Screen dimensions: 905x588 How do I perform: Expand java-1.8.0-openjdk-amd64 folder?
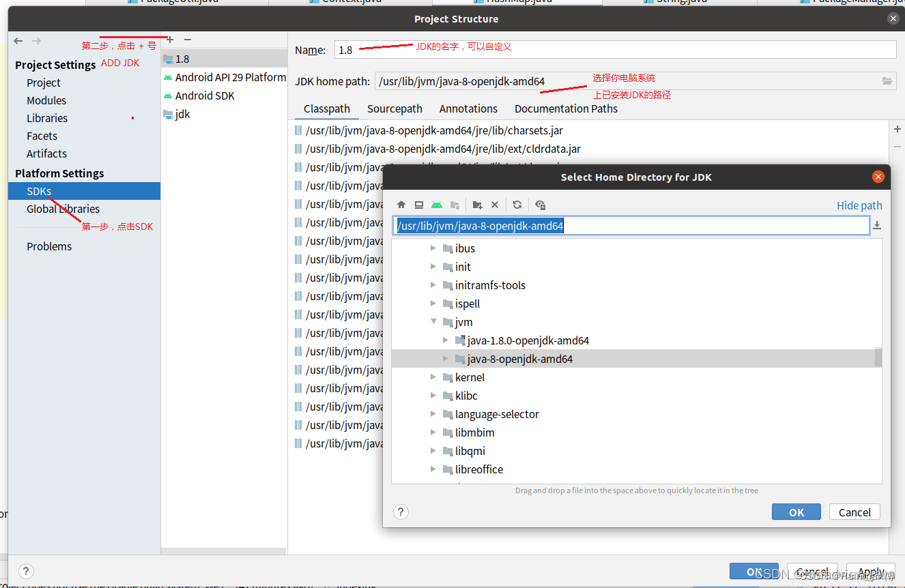coord(446,340)
